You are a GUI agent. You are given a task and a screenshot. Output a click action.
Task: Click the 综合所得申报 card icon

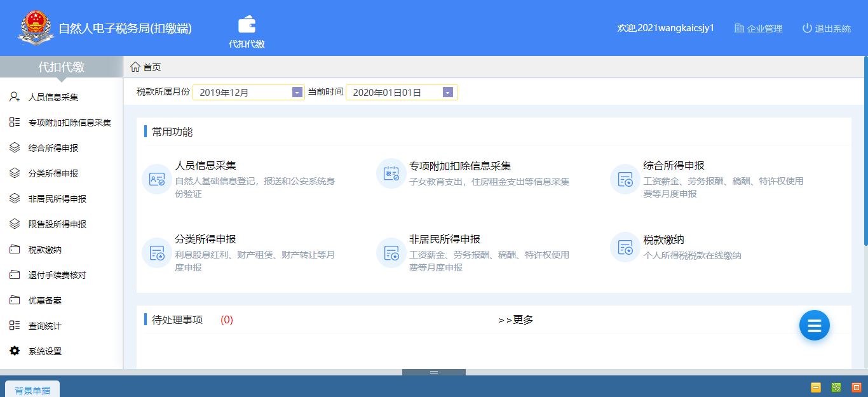coord(625,178)
